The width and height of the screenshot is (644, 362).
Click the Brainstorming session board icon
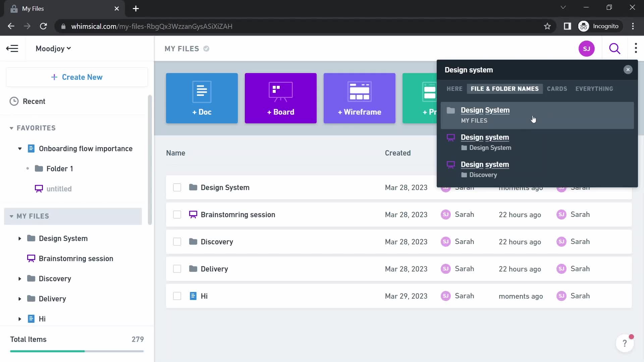(194, 215)
